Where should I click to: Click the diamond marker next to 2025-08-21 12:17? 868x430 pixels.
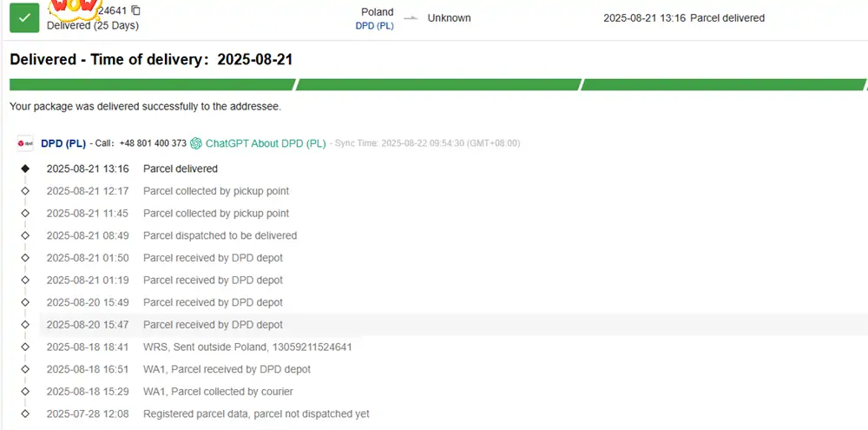(x=25, y=190)
